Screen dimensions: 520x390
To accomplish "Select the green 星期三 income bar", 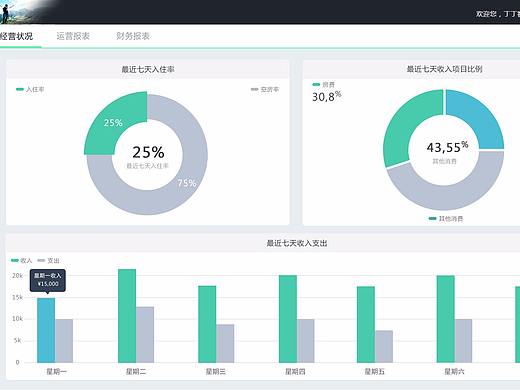I will tap(207, 324).
